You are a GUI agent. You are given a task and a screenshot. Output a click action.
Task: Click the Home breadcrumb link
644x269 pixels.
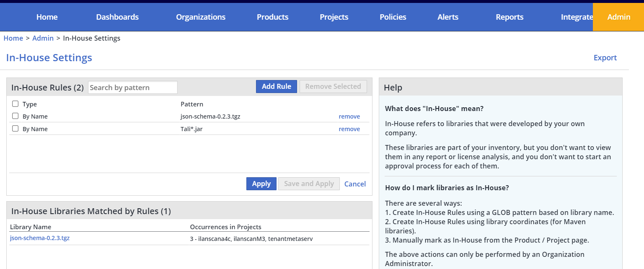pos(13,38)
